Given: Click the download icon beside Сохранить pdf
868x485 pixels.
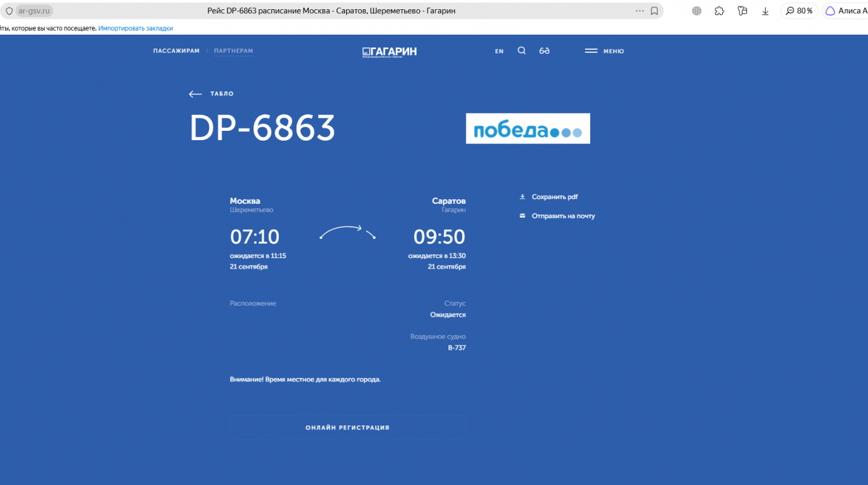Looking at the screenshot, I should tap(523, 197).
